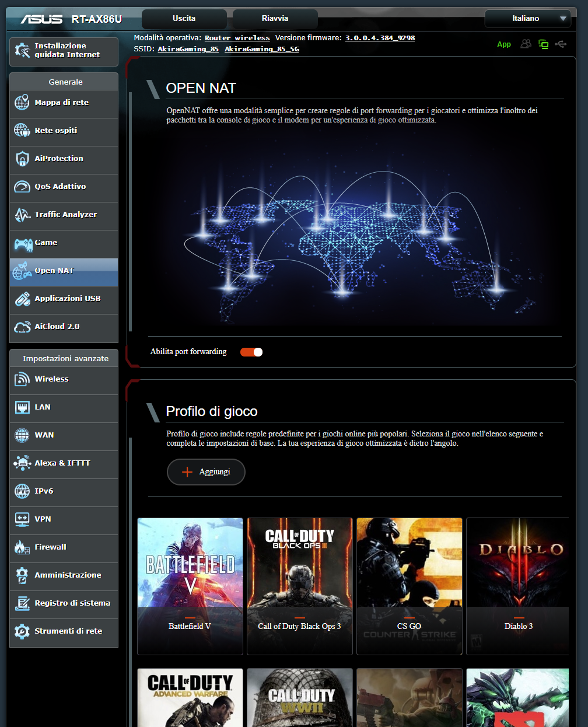Open Rete ospiti menu item
Viewport: 588px width, 727px height.
[64, 132]
